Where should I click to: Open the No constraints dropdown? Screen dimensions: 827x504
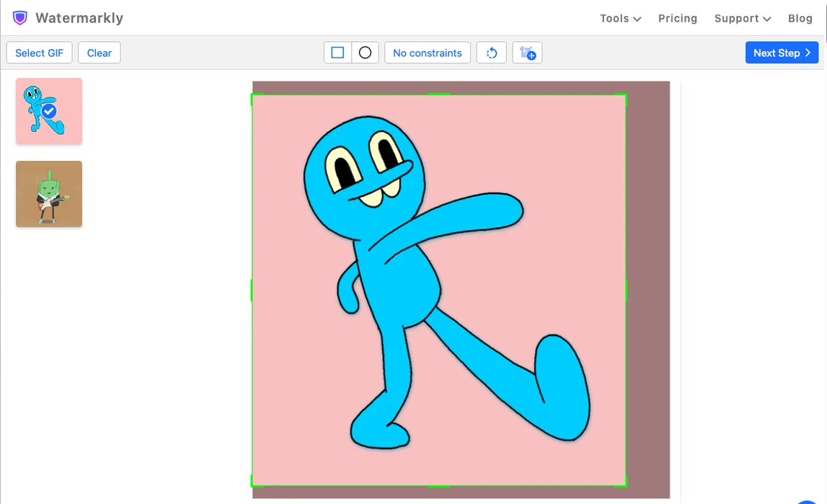click(428, 53)
